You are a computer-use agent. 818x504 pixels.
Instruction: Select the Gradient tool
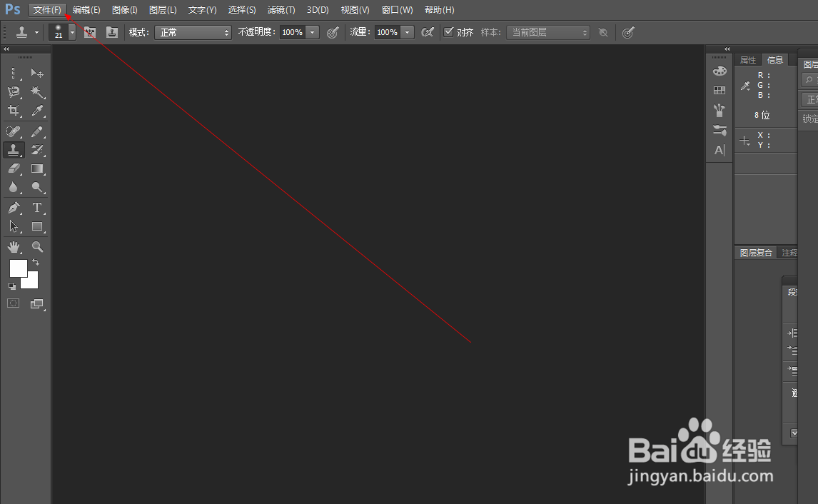(36, 168)
